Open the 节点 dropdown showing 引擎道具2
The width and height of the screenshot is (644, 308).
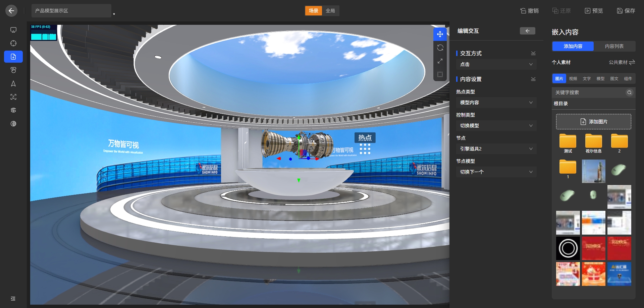click(x=496, y=149)
